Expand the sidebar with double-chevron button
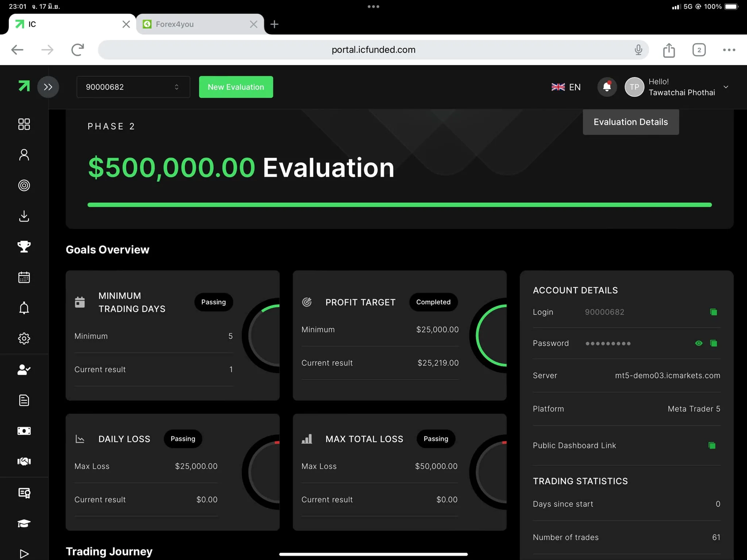 pyautogui.click(x=48, y=87)
